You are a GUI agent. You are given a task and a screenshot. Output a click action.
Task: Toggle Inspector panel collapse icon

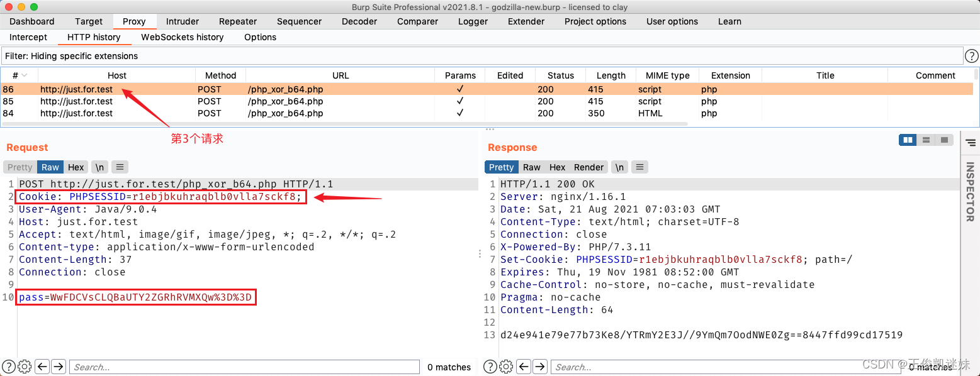click(x=970, y=143)
